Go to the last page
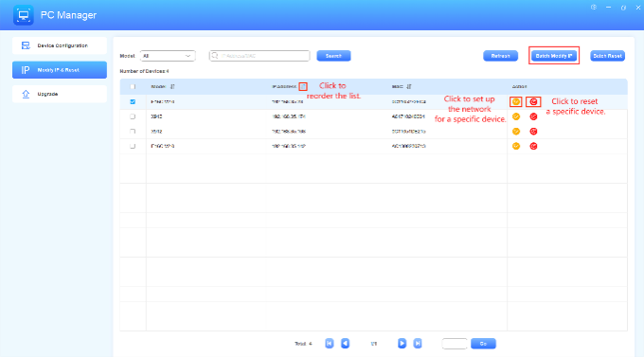 [418, 344]
